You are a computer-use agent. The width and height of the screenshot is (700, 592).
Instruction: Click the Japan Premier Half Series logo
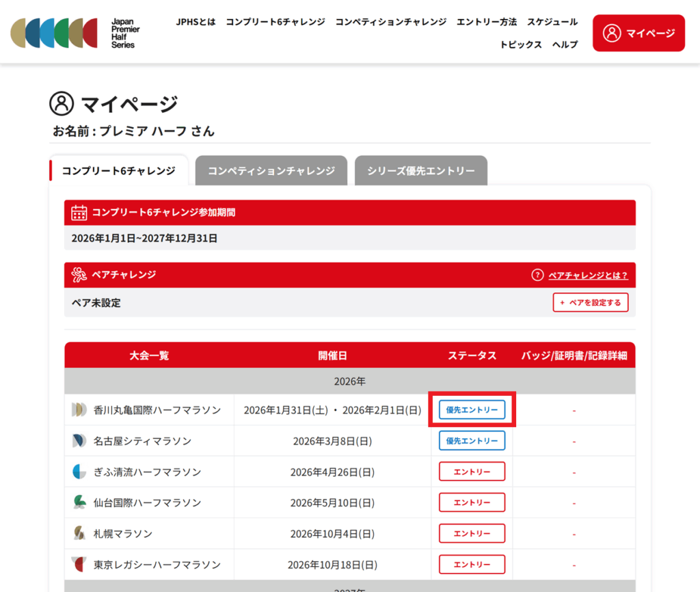(x=75, y=33)
